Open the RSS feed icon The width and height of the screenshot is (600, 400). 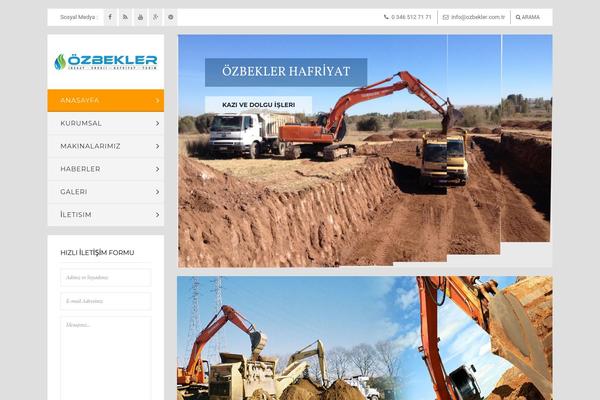pos(125,17)
